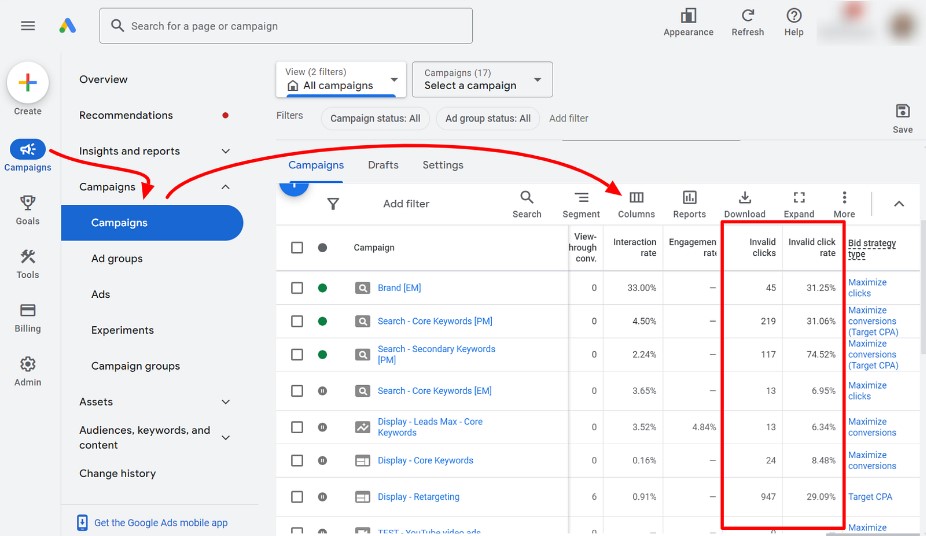926x536 pixels.
Task: Save the current view
Action: [x=902, y=118]
